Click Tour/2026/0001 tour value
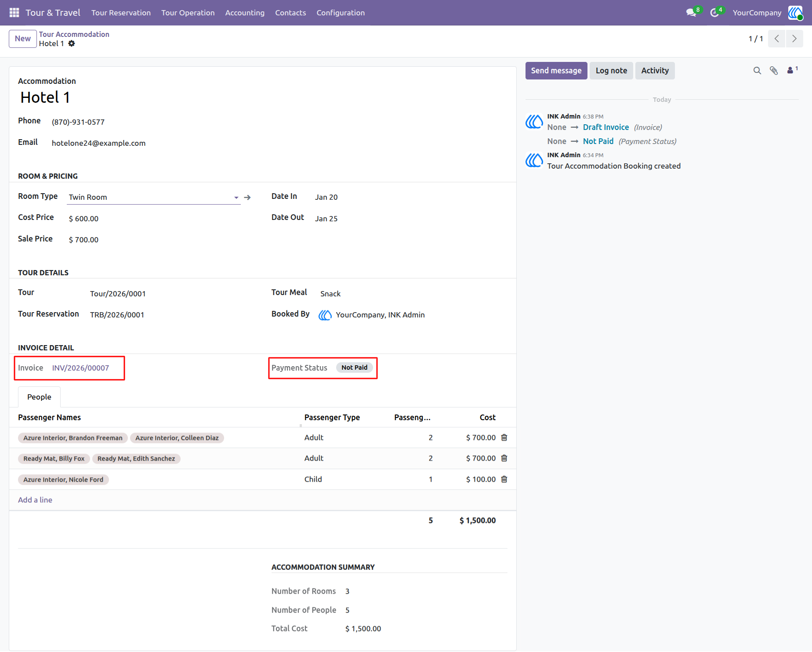Viewport: 812px width, 652px height. pos(118,294)
